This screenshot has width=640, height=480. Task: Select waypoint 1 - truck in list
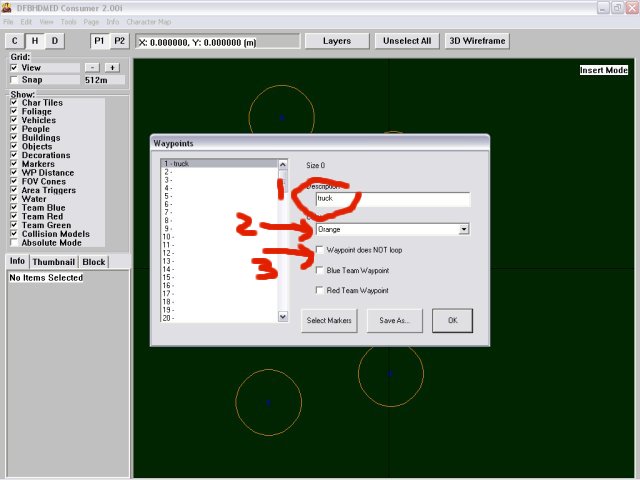tap(219, 164)
